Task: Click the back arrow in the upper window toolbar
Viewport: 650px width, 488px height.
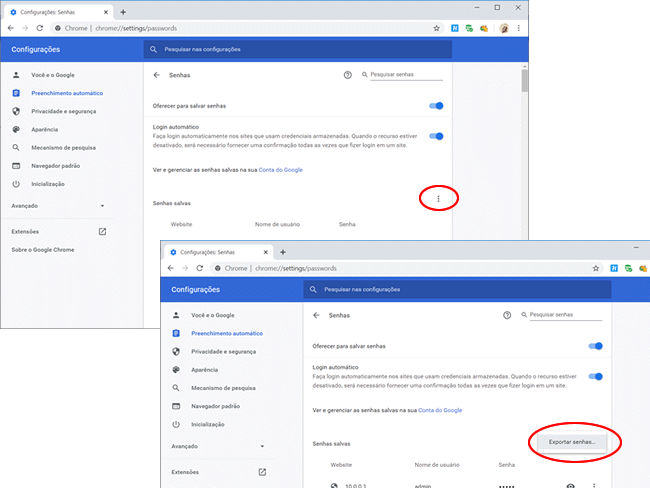Action: (x=11, y=28)
